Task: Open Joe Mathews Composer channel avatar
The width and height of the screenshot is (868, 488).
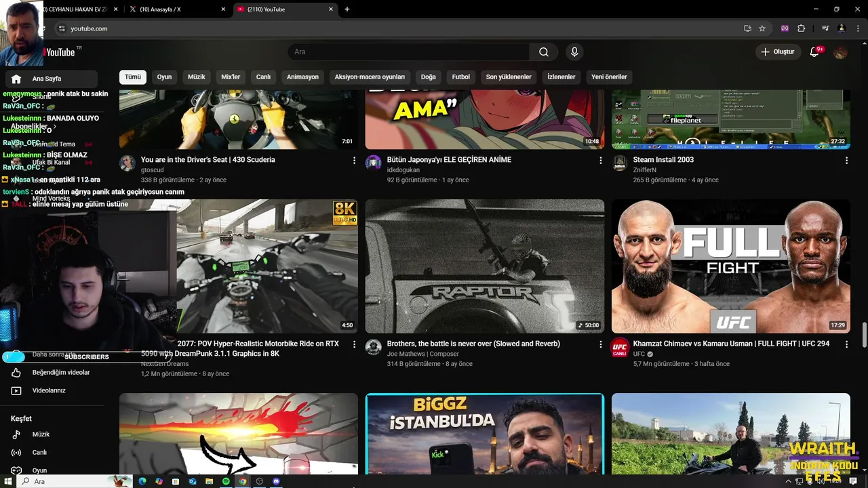Action: 374,346
